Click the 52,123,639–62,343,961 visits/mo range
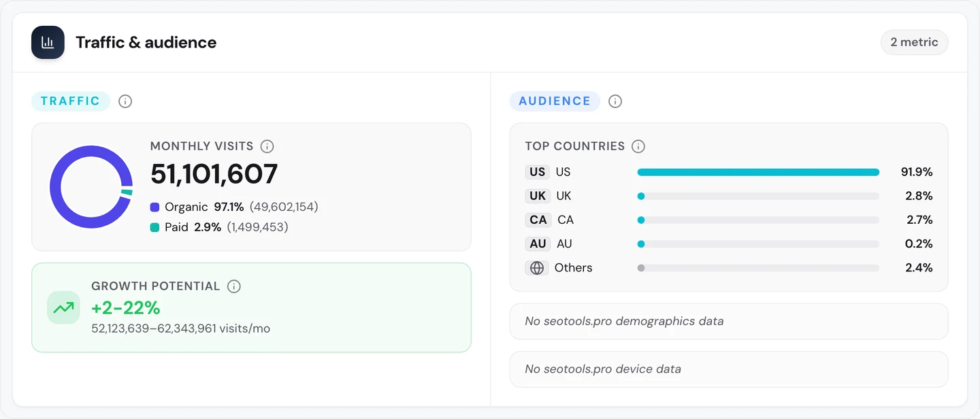This screenshot has width=980, height=419. [181, 329]
